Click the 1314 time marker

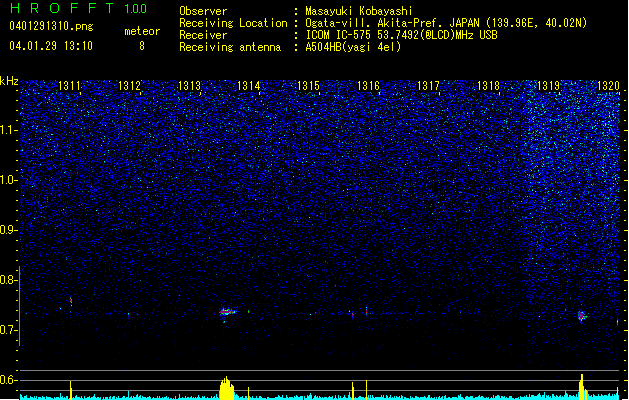tap(249, 86)
